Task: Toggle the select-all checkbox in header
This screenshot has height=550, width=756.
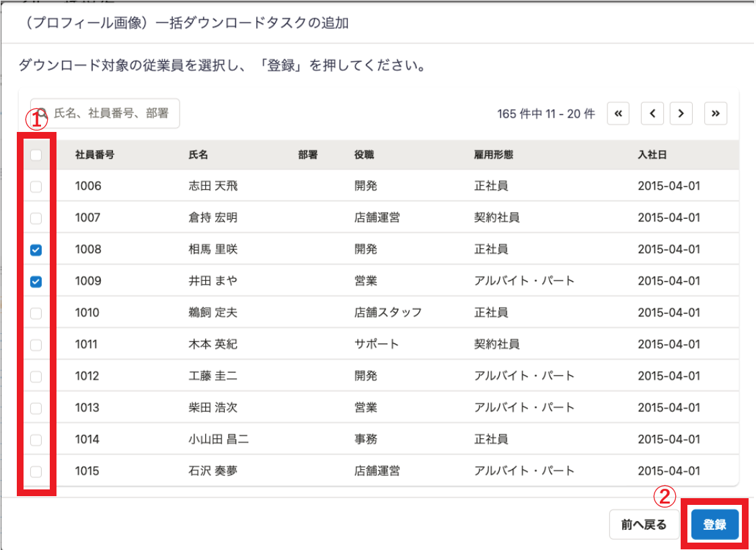Action: 36,155
